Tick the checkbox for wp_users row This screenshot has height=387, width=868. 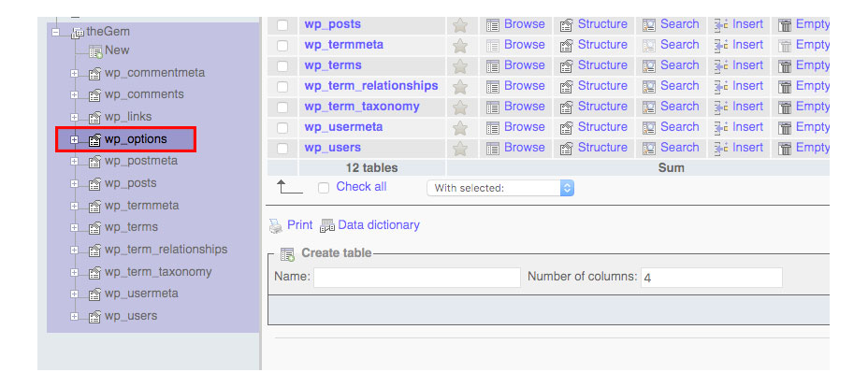282,148
